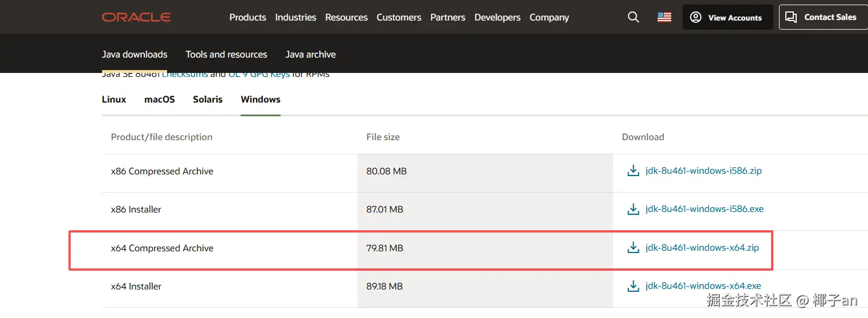Click download icon beside i586.exe
This screenshot has width=868, height=318.
click(633, 209)
